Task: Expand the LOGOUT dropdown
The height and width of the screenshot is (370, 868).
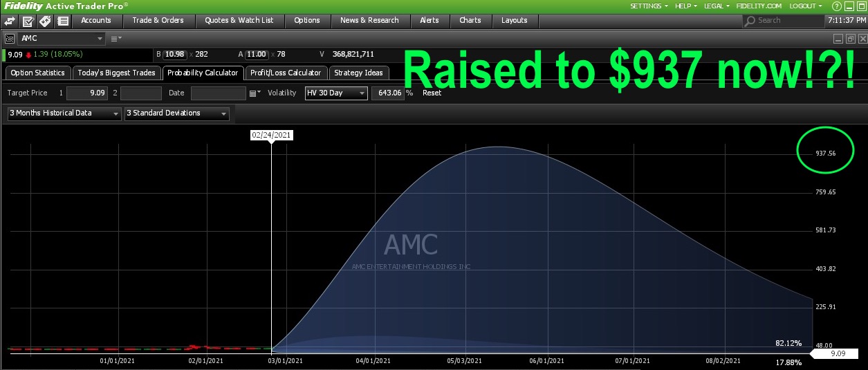Action: click(806, 6)
